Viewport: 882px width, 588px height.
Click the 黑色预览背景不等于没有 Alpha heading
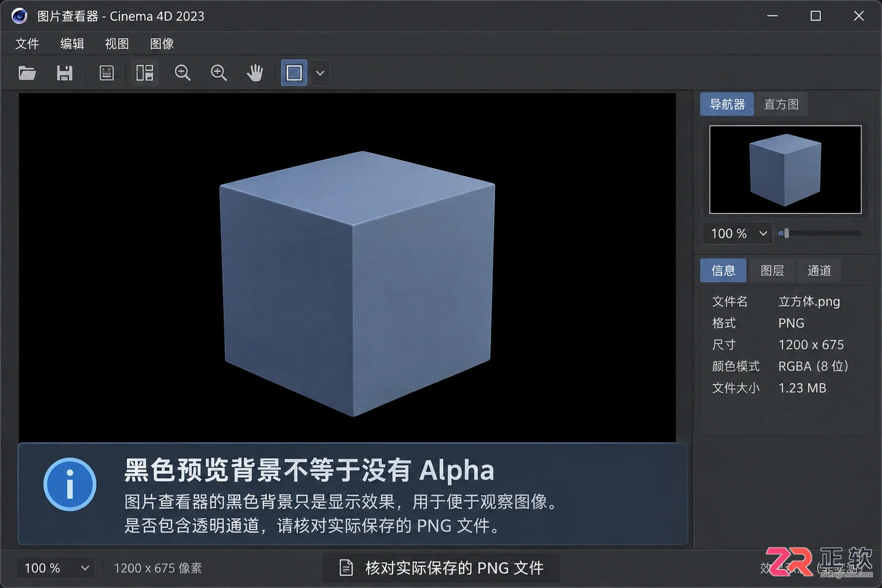pyautogui.click(x=309, y=470)
